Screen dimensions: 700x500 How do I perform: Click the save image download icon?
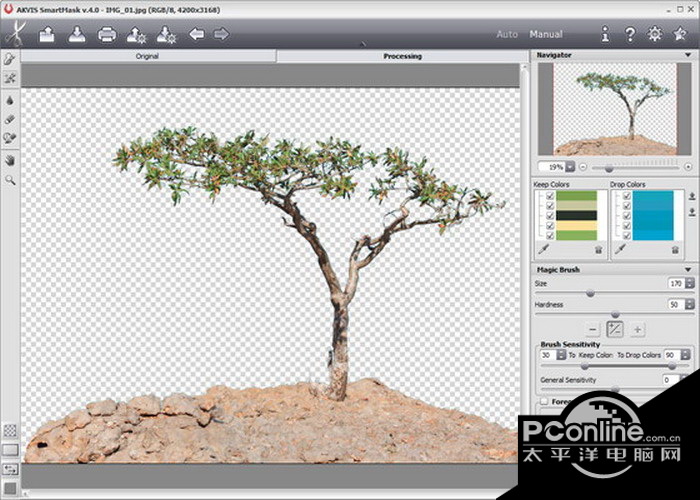tap(77, 35)
